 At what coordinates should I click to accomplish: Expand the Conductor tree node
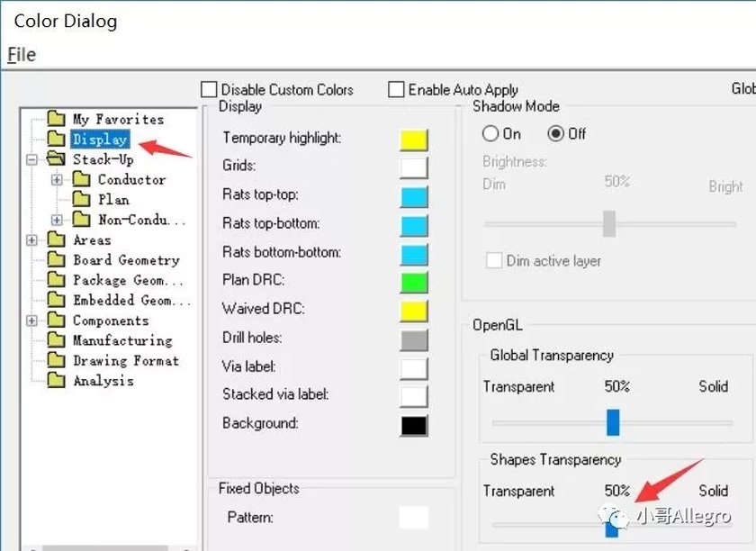(x=57, y=179)
